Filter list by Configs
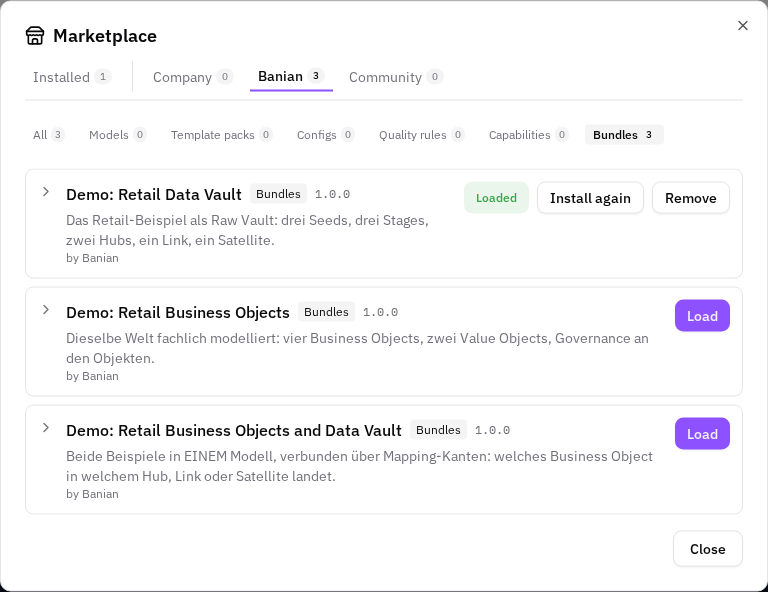768x592 pixels. click(326, 135)
